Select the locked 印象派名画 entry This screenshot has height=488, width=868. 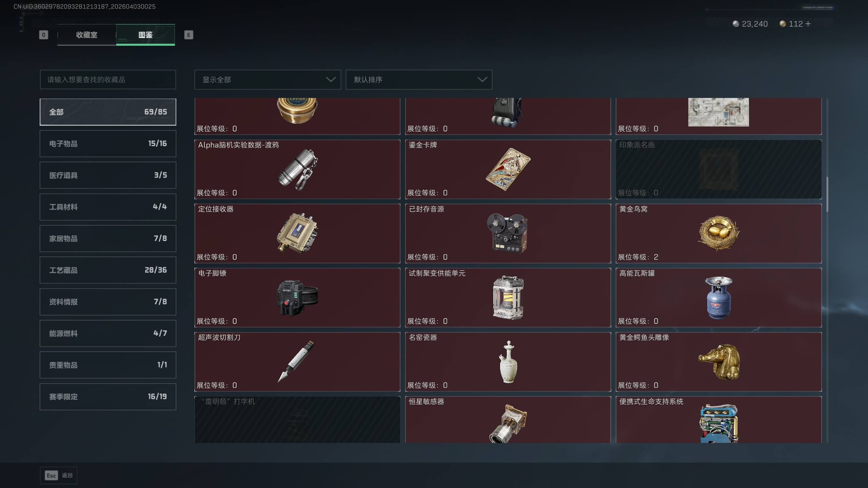pos(718,169)
